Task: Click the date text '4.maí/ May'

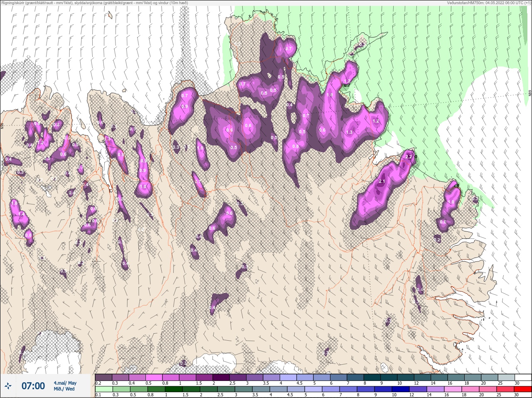Action: pyautogui.click(x=65, y=383)
